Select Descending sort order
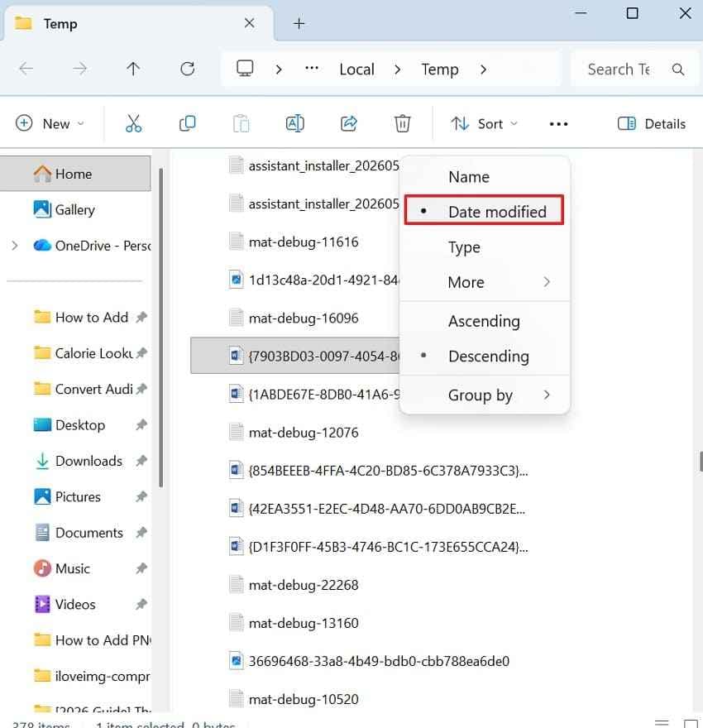The height and width of the screenshot is (728, 703). pos(485,356)
